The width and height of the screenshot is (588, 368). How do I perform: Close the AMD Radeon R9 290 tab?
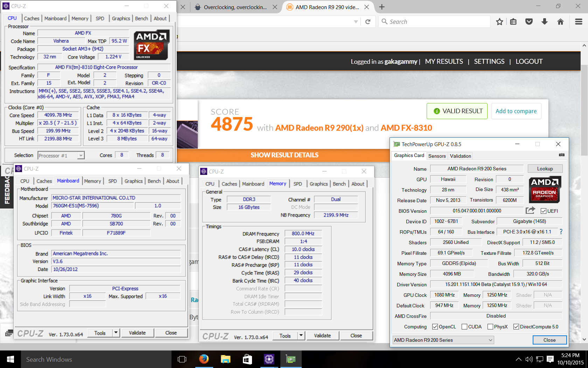tap(366, 7)
